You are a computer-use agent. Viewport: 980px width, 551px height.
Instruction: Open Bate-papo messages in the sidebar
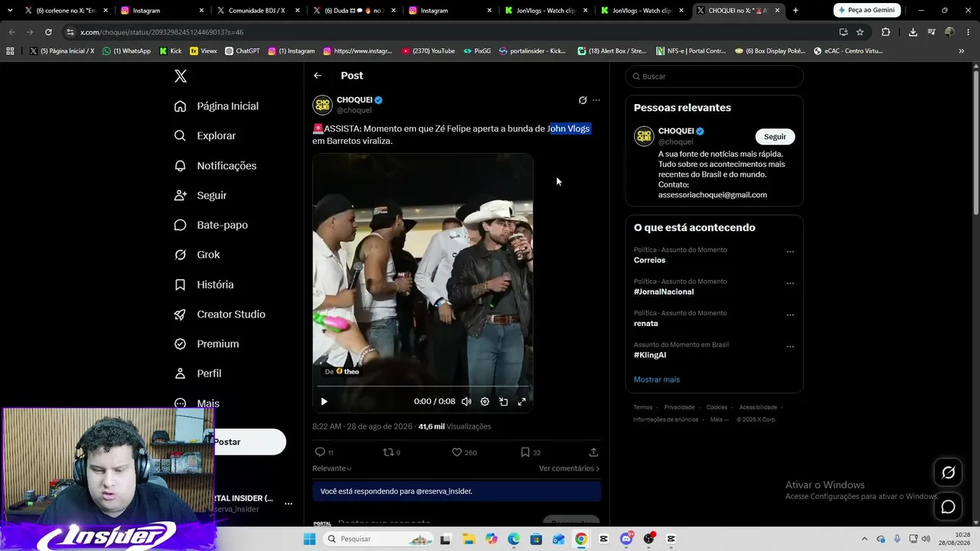211,225
